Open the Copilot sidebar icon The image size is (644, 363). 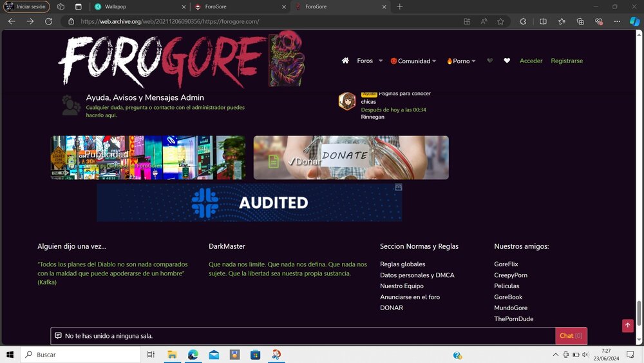coord(634,21)
